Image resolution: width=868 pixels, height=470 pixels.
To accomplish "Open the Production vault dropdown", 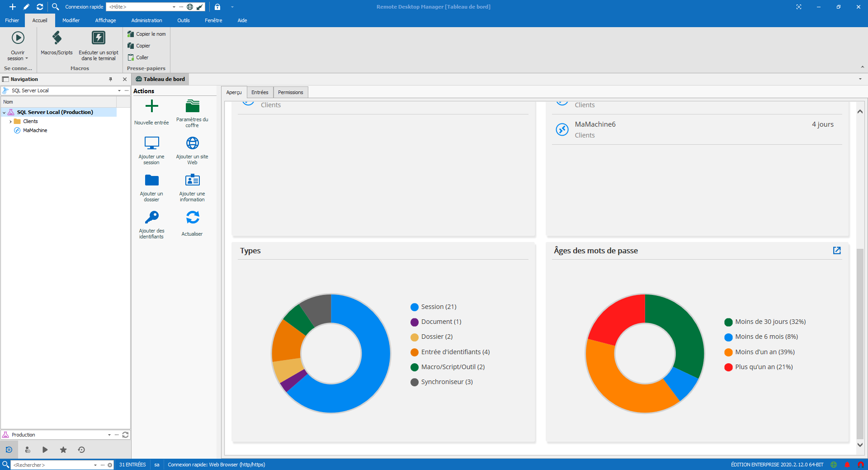I will click(x=109, y=435).
